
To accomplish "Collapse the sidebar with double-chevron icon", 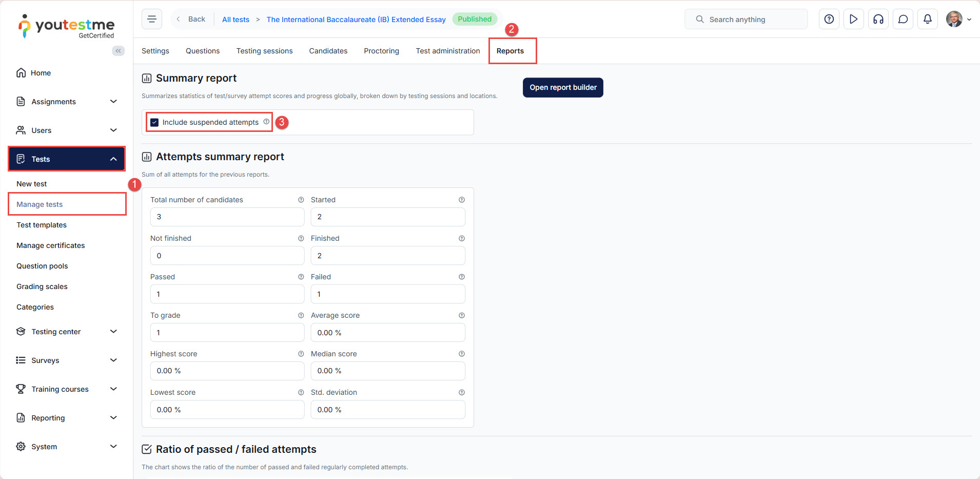I will [118, 51].
